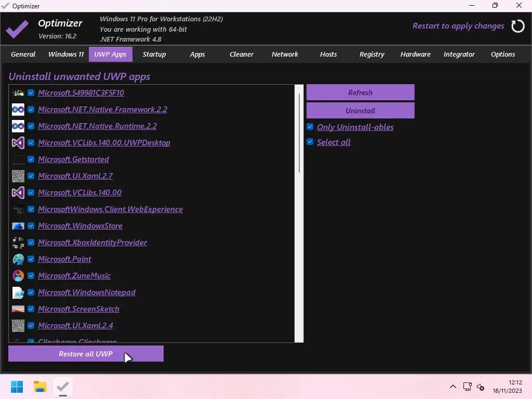The image size is (532, 399).
Task: Switch to the Network tab
Action: pos(285,54)
